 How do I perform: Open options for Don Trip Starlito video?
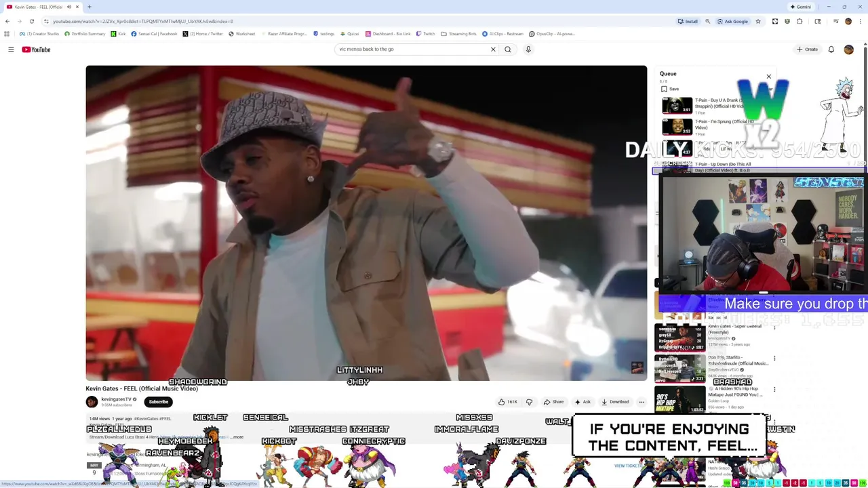pos(774,359)
